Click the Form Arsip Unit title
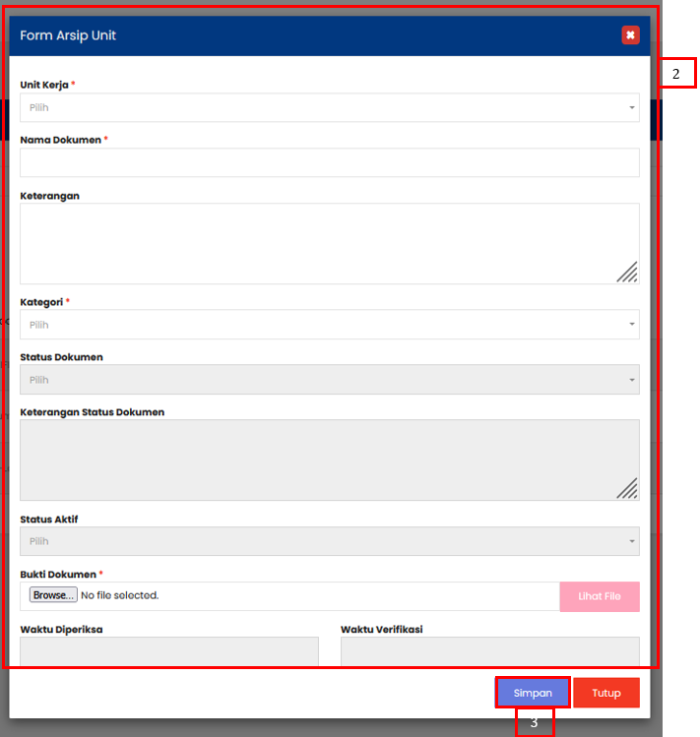Screen dimensions: 700x737 coord(68,35)
